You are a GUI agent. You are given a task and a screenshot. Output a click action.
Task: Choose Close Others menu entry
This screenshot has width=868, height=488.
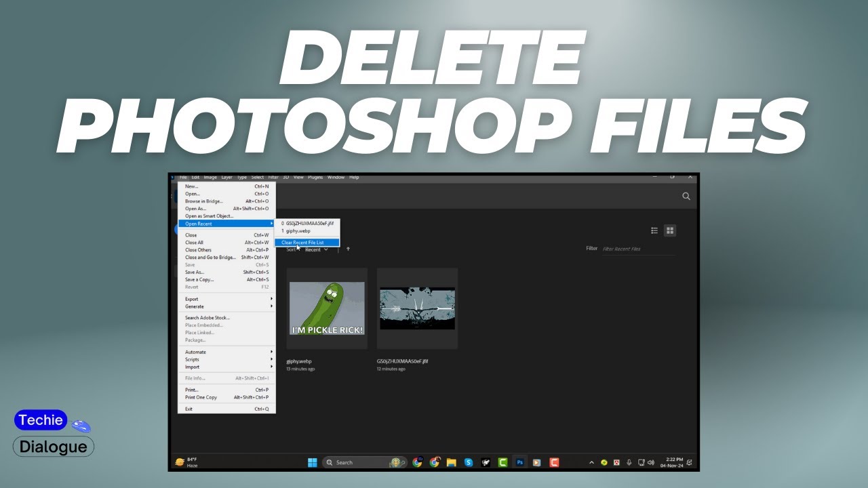click(x=226, y=250)
